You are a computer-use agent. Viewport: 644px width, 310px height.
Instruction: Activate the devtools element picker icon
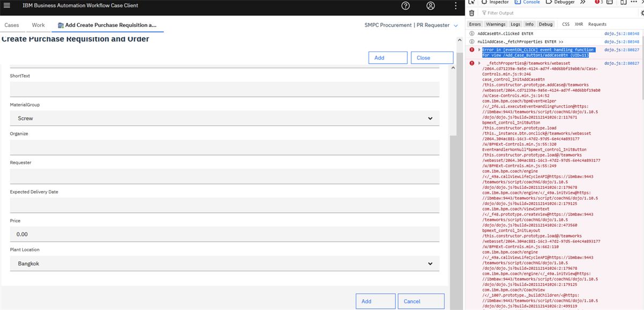pyautogui.click(x=472, y=2)
